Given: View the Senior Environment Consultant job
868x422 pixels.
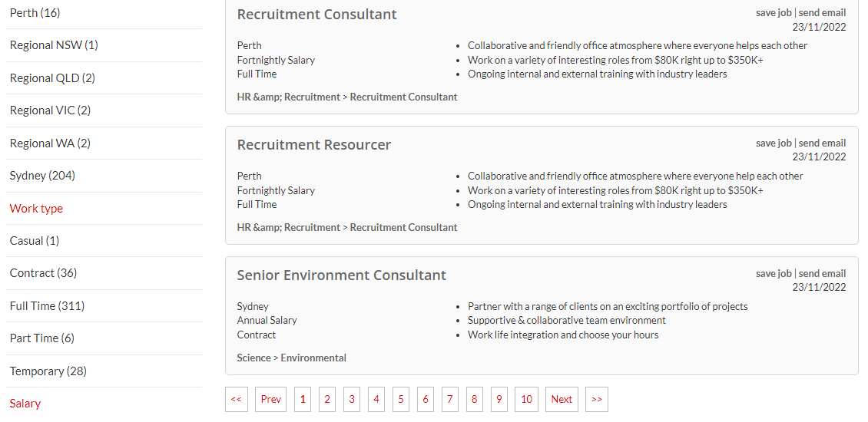Looking at the screenshot, I should coord(341,275).
